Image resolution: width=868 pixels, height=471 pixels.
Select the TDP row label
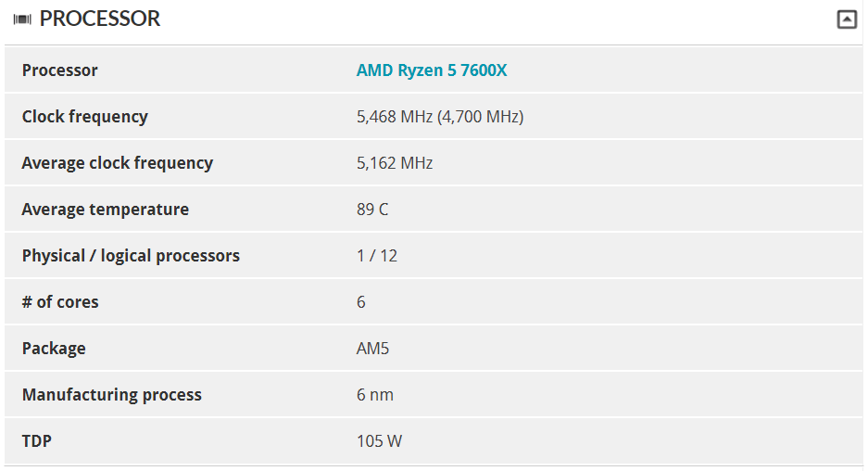[36, 441]
